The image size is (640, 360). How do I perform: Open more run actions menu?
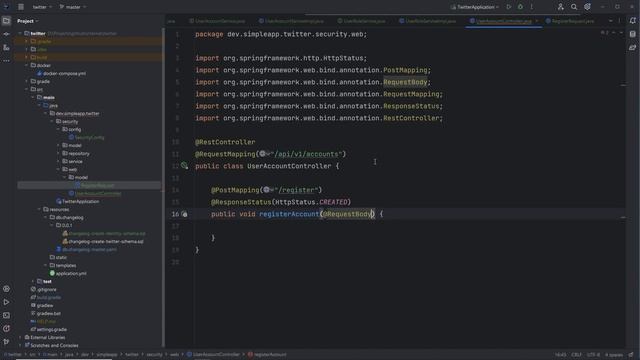[x=531, y=7]
